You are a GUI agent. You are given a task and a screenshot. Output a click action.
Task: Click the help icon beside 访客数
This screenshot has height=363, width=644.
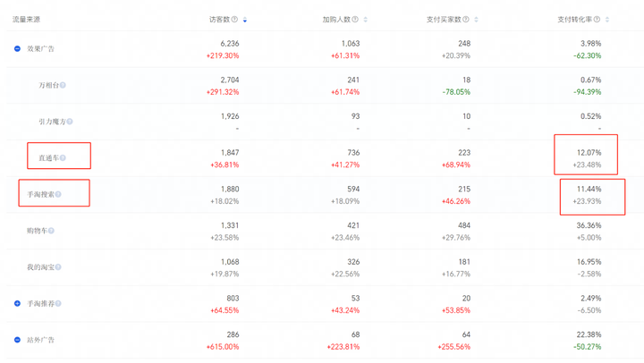[x=234, y=19]
